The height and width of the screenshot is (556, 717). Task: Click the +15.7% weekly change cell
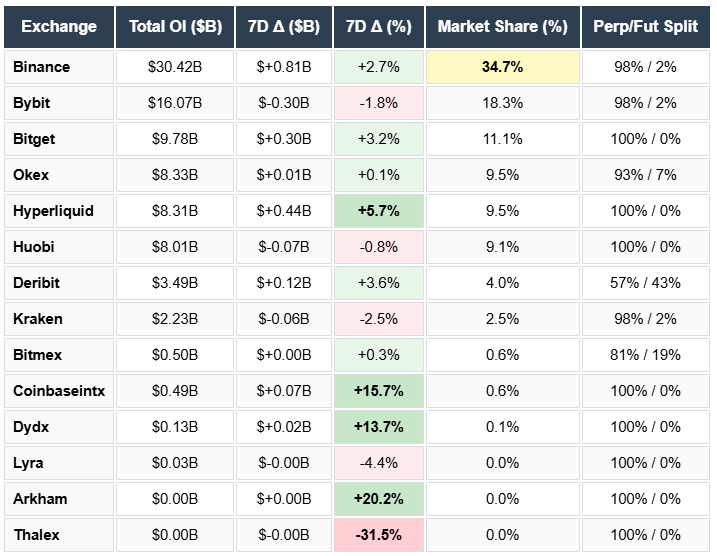pyautogui.click(x=378, y=391)
